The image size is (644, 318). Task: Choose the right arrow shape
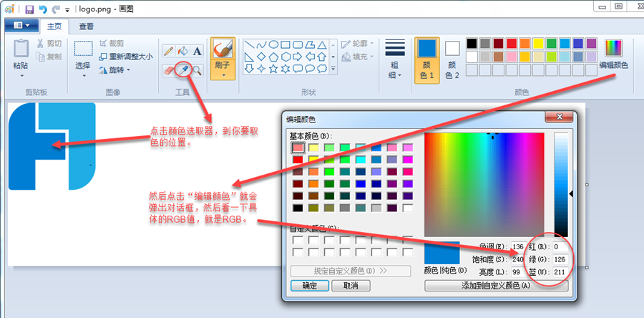point(297,57)
